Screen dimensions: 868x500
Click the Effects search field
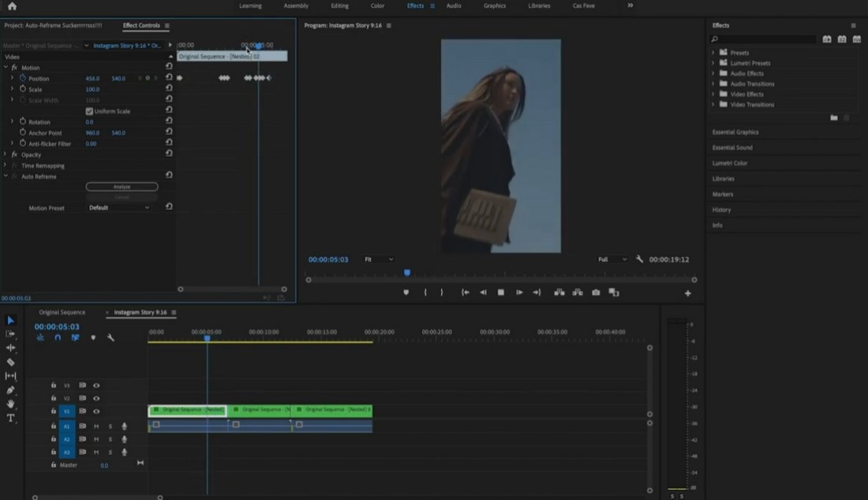[763, 39]
